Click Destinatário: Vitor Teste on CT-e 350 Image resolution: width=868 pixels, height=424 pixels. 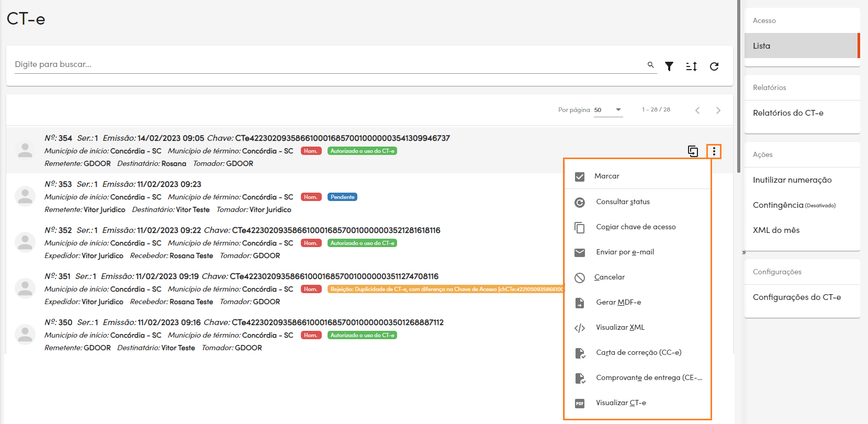click(156, 348)
